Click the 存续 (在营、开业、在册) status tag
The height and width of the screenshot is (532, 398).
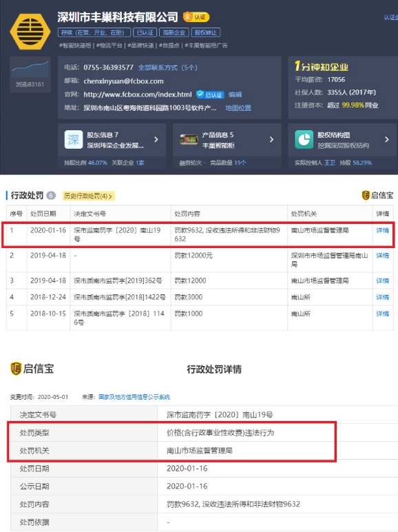click(x=94, y=32)
